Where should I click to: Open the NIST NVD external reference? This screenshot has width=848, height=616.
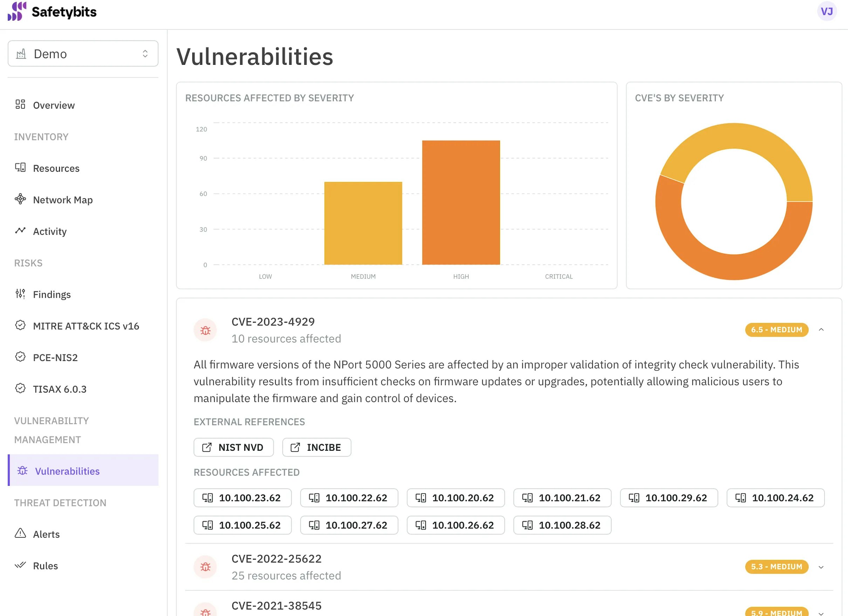coord(234,447)
